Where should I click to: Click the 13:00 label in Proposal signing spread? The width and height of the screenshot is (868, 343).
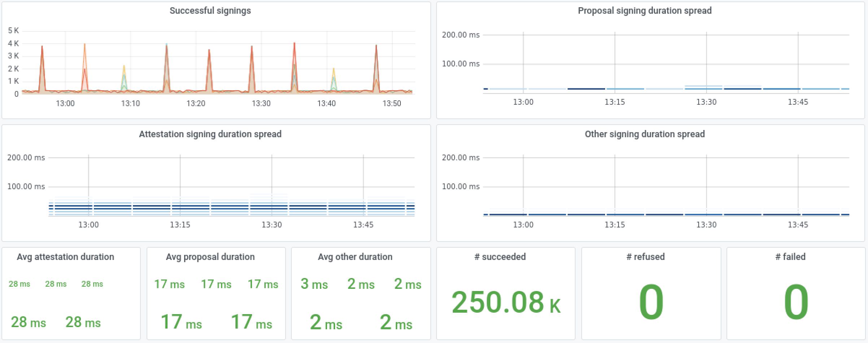coord(523,102)
